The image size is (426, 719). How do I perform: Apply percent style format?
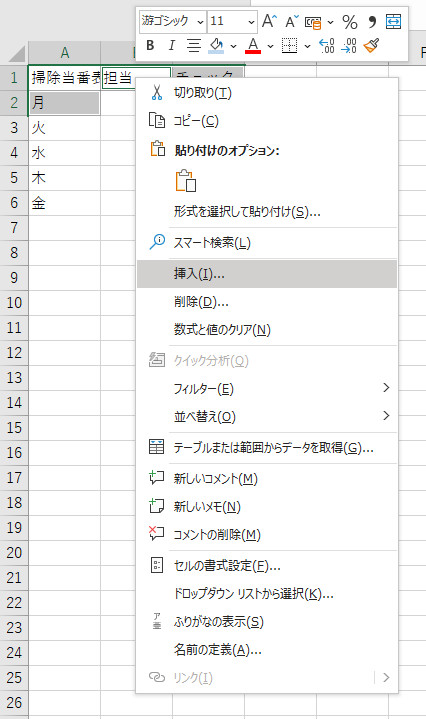pyautogui.click(x=350, y=21)
